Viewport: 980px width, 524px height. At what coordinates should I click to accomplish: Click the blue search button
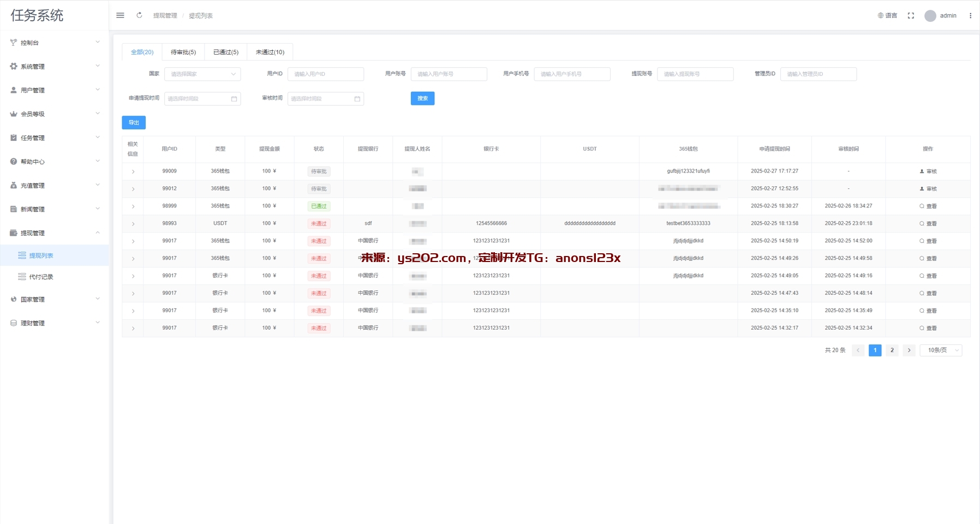422,98
